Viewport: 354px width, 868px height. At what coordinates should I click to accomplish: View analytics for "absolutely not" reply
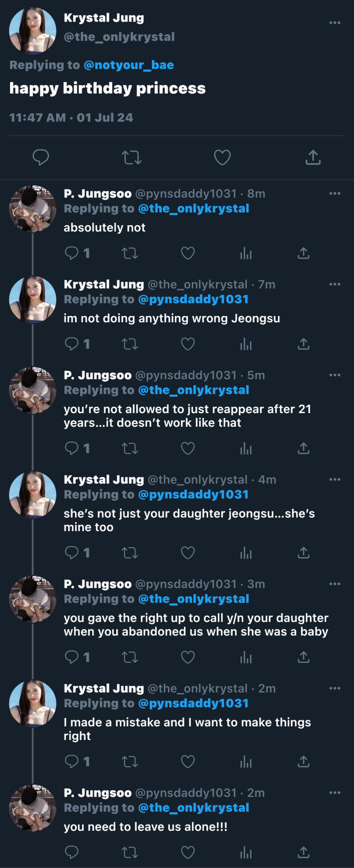click(x=246, y=253)
